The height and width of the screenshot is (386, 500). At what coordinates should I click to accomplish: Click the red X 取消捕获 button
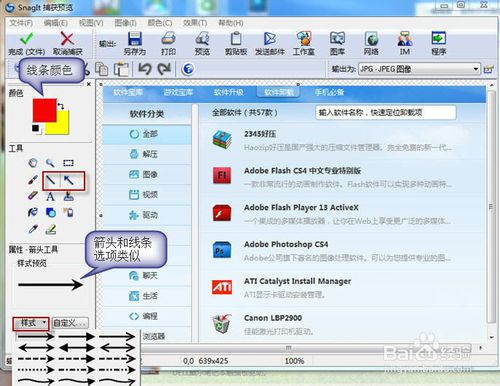67,43
